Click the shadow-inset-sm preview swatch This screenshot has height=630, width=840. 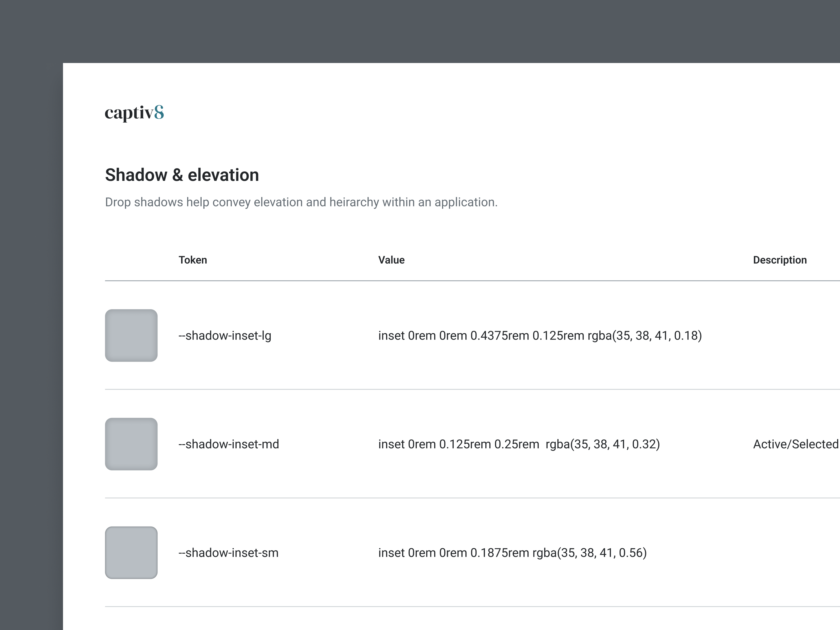pyautogui.click(x=131, y=553)
